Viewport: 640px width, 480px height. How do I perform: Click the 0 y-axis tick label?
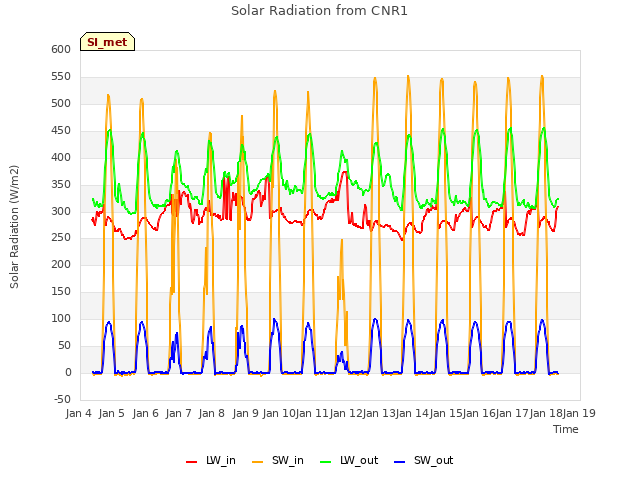68,372
